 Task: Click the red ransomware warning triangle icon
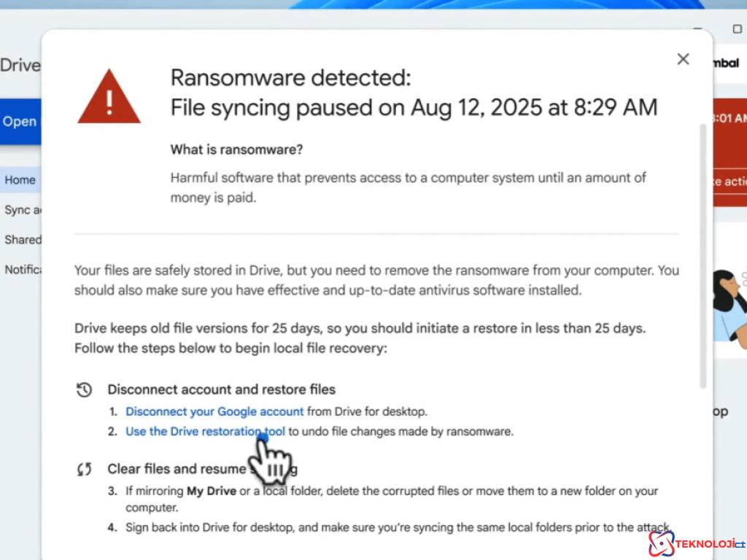point(109,97)
